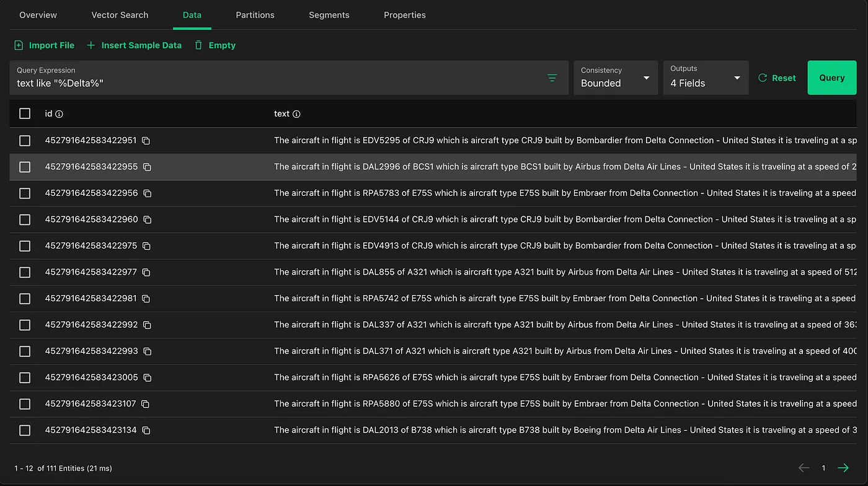Screen dimensions: 868x486
Task: Open the Partitions tab
Action: [255, 15]
